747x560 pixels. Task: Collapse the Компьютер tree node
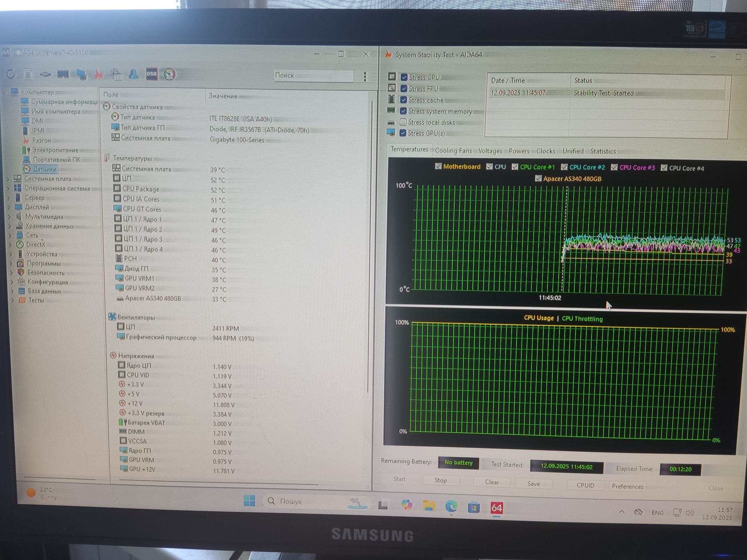pyautogui.click(x=5, y=92)
